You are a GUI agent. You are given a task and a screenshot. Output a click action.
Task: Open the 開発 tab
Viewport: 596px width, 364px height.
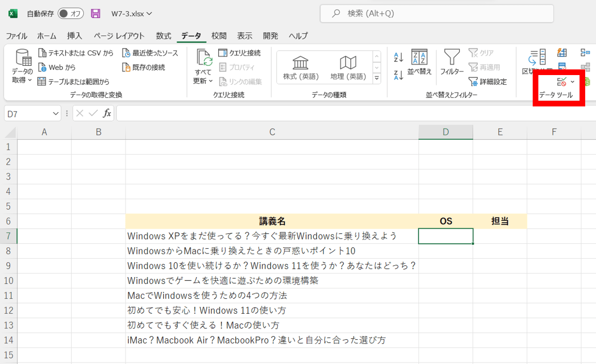tap(271, 35)
